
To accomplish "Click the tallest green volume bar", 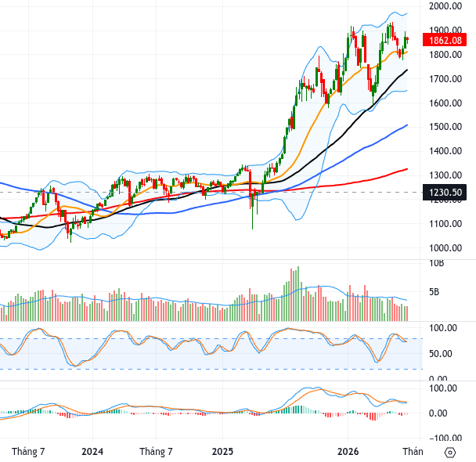I will pyautogui.click(x=298, y=294).
